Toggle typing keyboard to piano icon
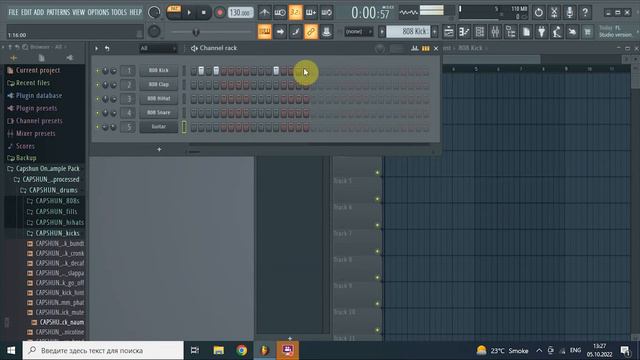Viewport: 640px width, 360px height. (264, 31)
